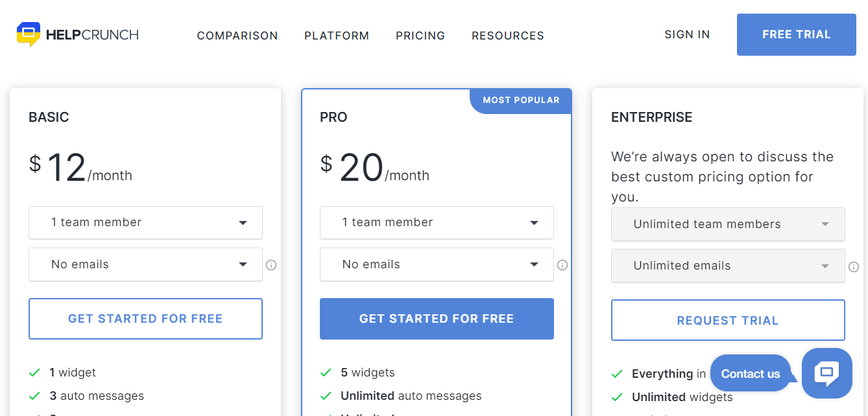Expand Basic plan team member dropdown
The width and height of the screenshot is (868, 416).
[x=145, y=222]
